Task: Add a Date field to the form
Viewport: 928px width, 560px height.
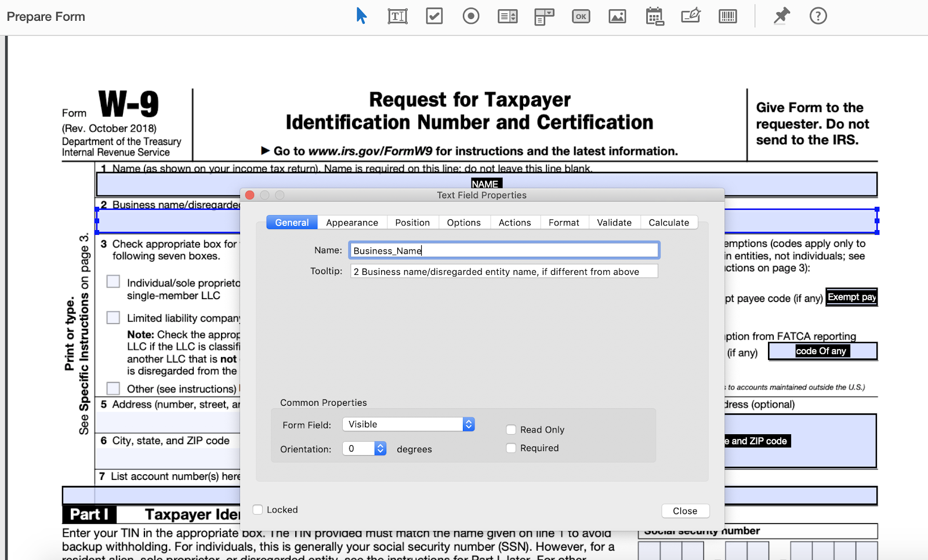Action: tap(654, 16)
